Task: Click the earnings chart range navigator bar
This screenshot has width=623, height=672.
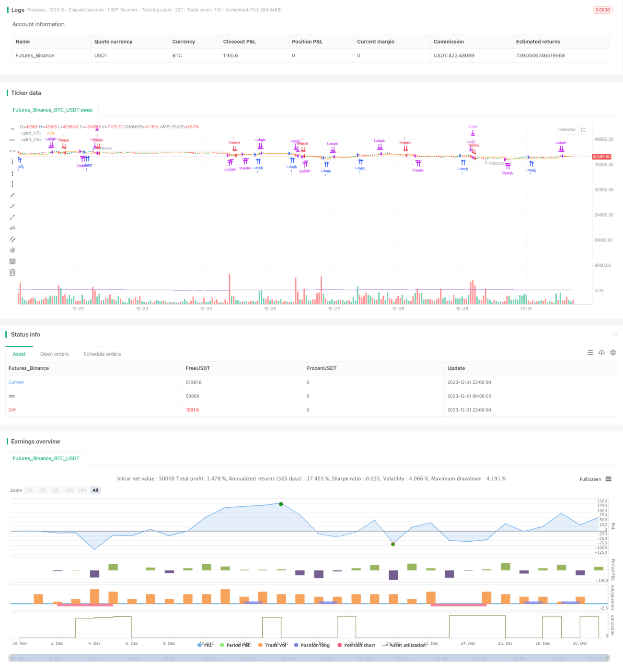Action: [309, 658]
